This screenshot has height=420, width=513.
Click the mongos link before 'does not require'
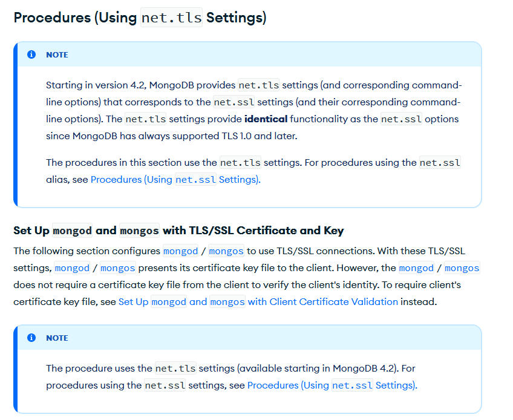(x=462, y=267)
